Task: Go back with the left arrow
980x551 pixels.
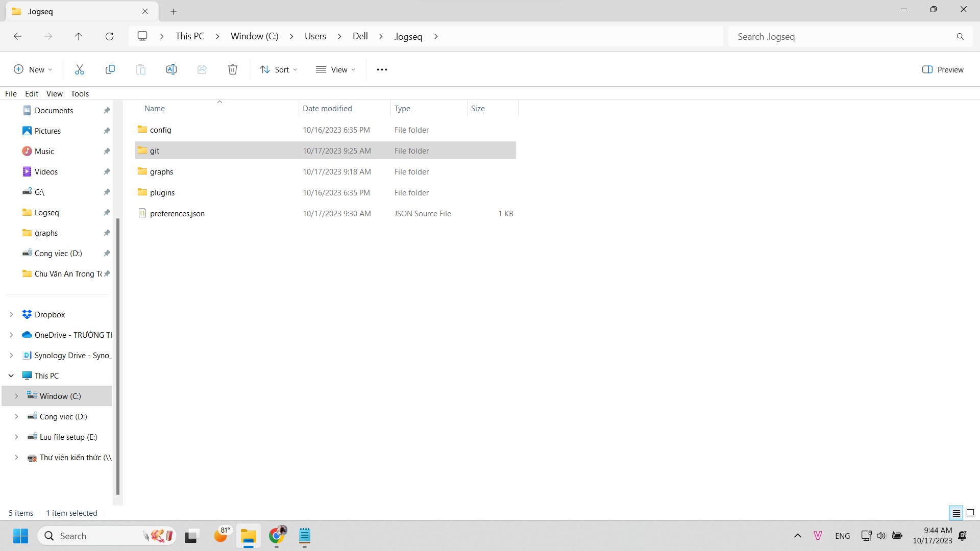Action: [x=17, y=36]
